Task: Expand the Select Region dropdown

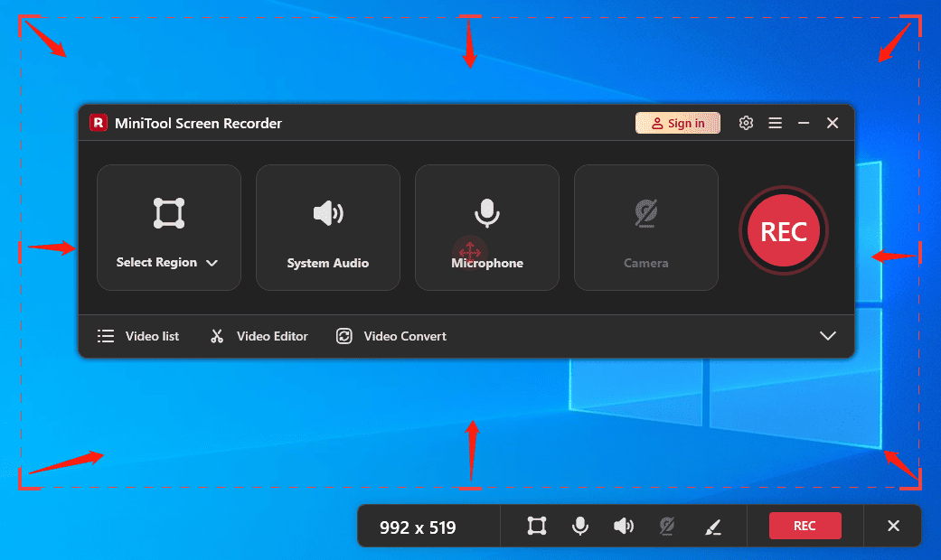Action: click(x=213, y=263)
